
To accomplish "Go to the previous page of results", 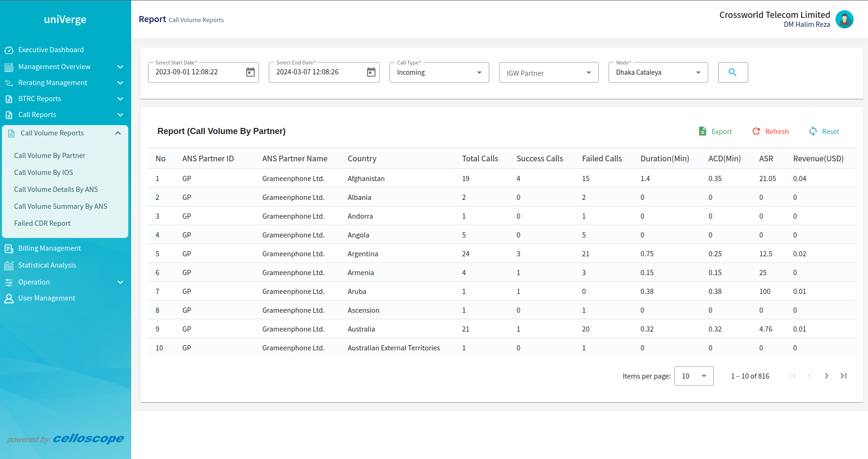I will pyautogui.click(x=810, y=376).
